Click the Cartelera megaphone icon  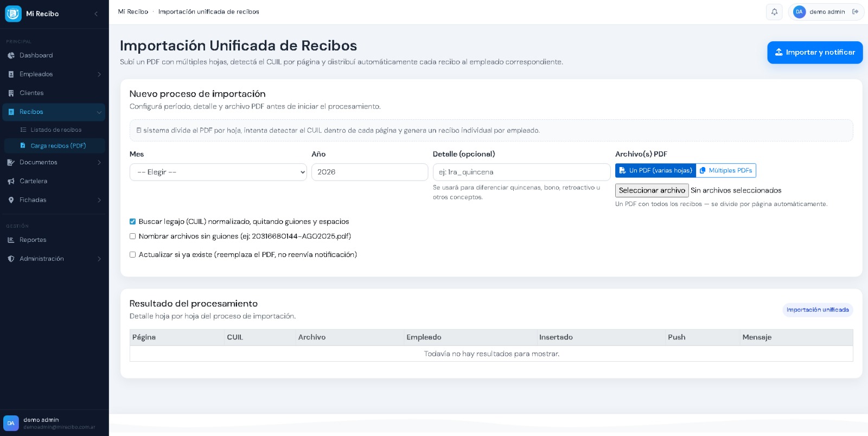11,181
